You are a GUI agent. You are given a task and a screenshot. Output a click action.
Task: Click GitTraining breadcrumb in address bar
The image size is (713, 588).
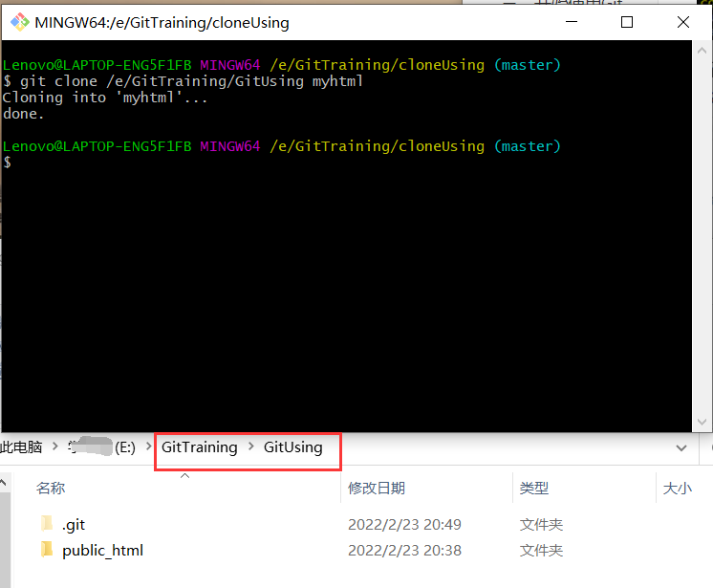click(x=199, y=447)
